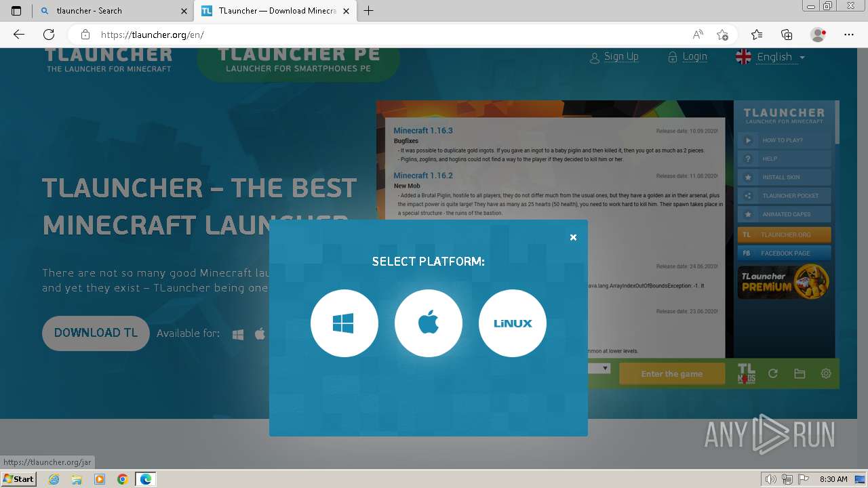Open the Windows Start menu
868x488 pixels.
[x=18, y=479]
